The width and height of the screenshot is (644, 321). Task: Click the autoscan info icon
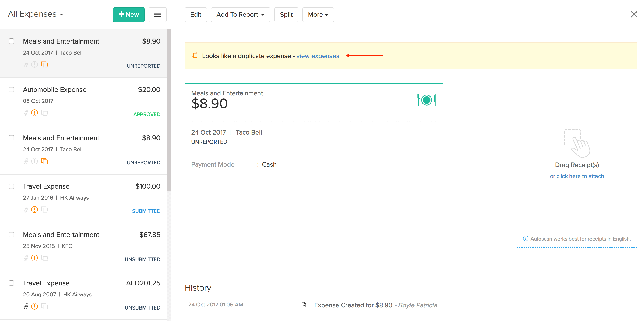[526, 238]
